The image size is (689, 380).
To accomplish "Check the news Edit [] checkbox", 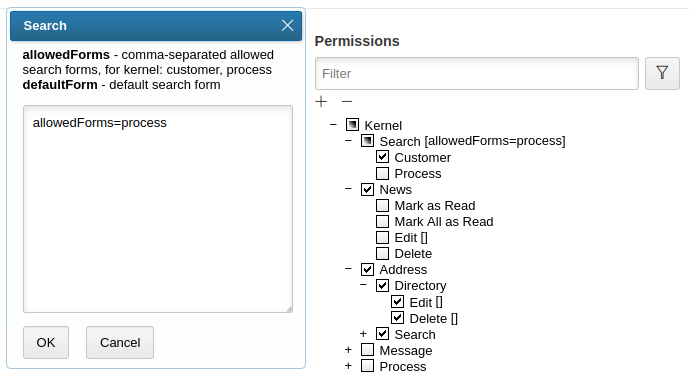I will (382, 237).
